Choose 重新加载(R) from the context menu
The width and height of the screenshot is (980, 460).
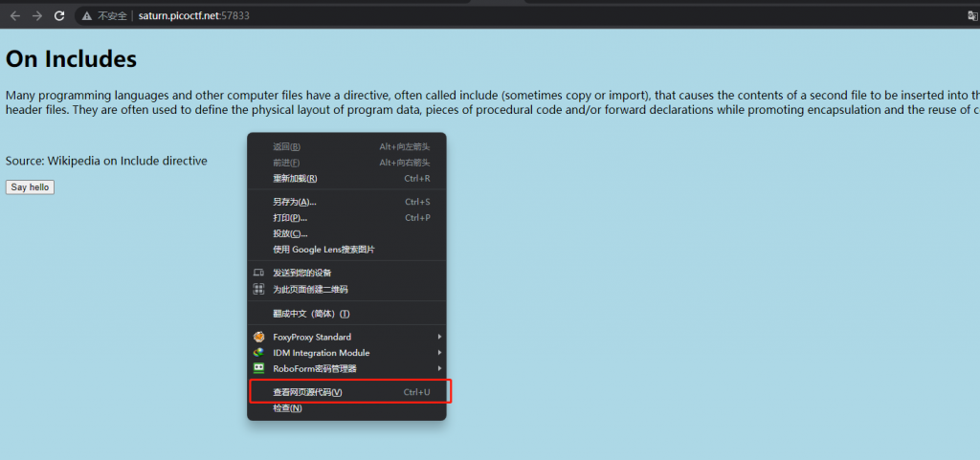[x=346, y=178]
